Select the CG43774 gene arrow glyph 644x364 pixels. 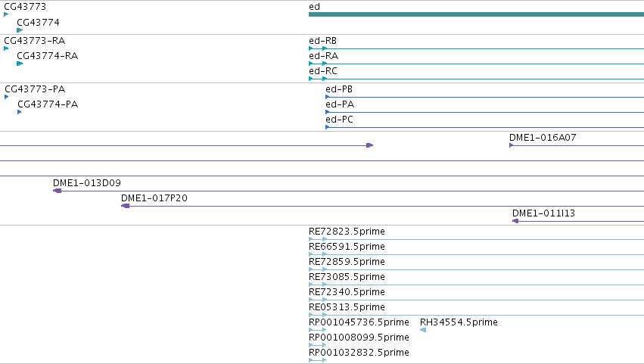pyautogui.click(x=20, y=30)
